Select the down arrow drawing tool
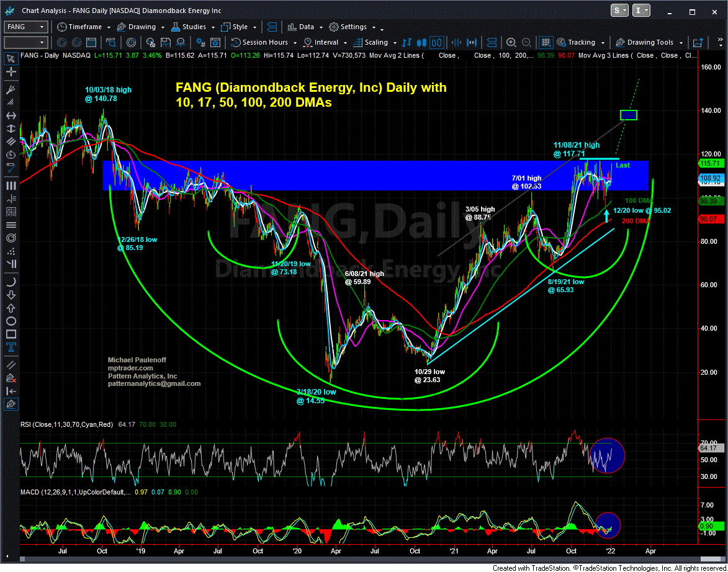Image resolution: width=728 pixels, height=572 pixels. point(10,295)
